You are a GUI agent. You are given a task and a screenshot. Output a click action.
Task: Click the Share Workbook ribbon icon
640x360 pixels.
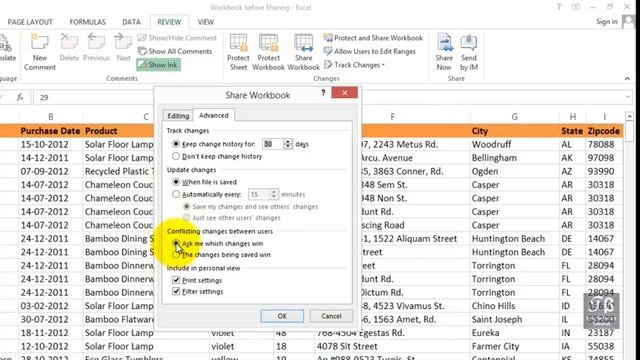coord(303,52)
